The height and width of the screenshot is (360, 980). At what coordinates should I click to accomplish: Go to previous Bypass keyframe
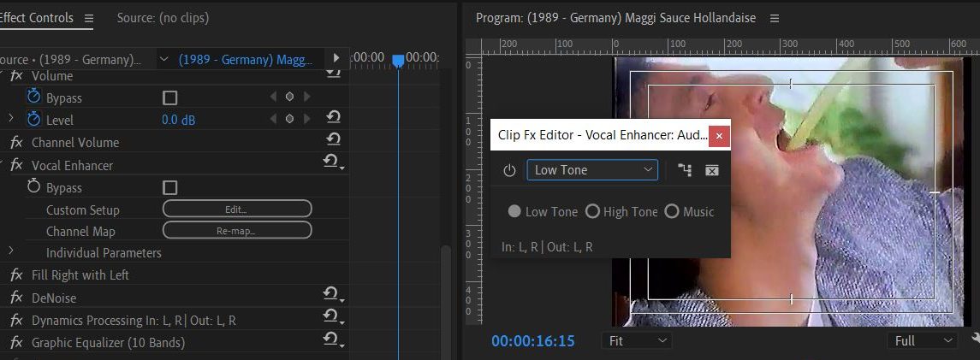272,97
